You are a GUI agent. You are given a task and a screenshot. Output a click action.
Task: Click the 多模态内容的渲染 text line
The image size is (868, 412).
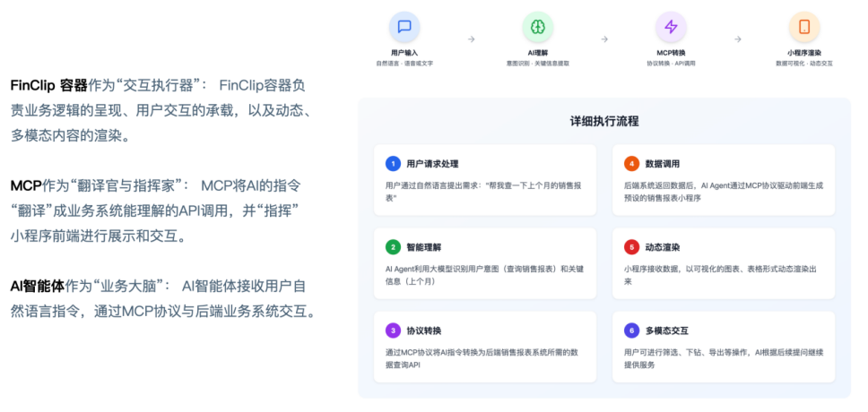point(72,135)
